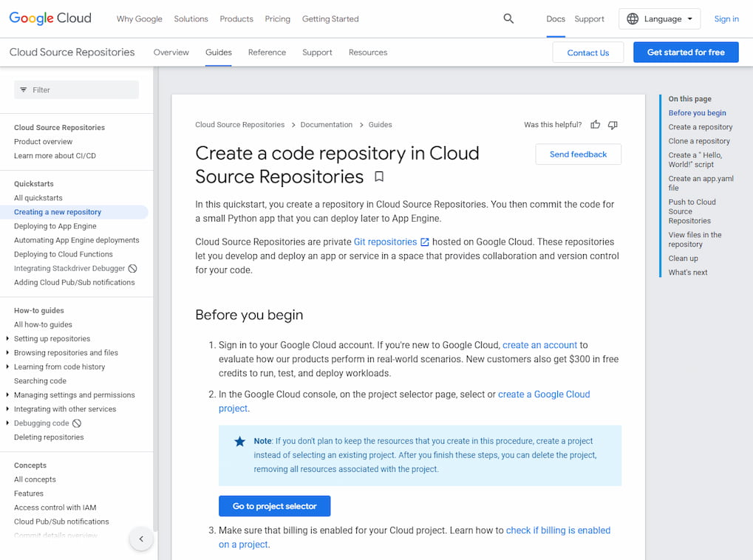Expand Learning from code history section
Image resolution: width=753 pixels, height=560 pixels.
tap(7, 367)
